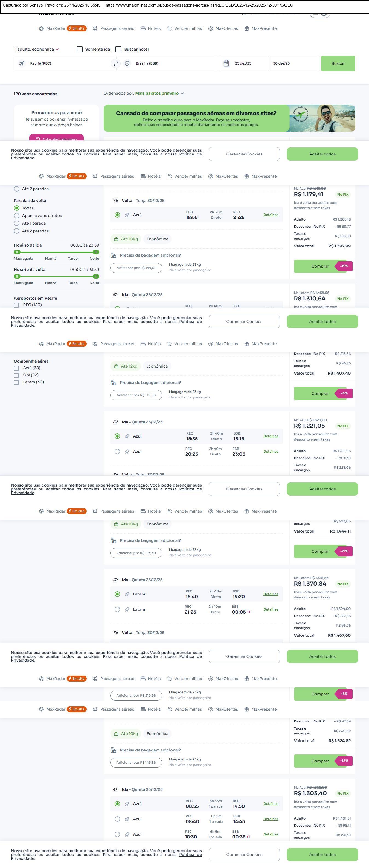
Task: Expand Detalhes for the Latam 16:40 flight
Action: (271, 594)
